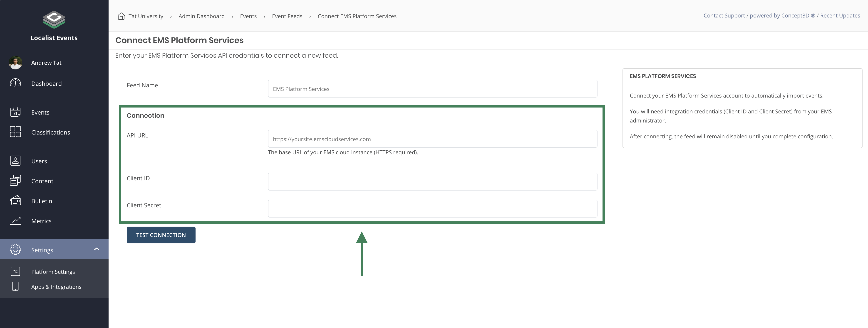
Task: Click the Classifications grid icon
Action: point(15,132)
